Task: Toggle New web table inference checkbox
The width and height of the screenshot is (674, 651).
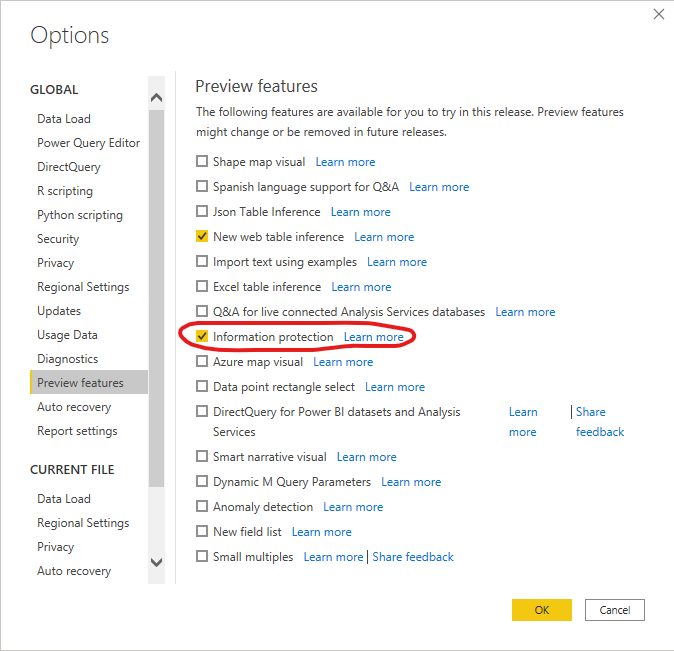Action: [202, 236]
